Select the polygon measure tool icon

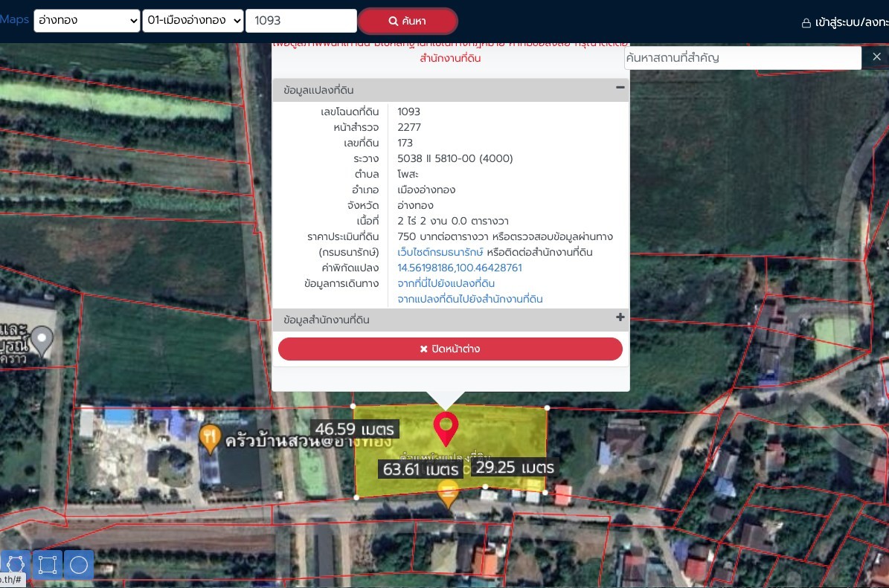[x=15, y=565]
